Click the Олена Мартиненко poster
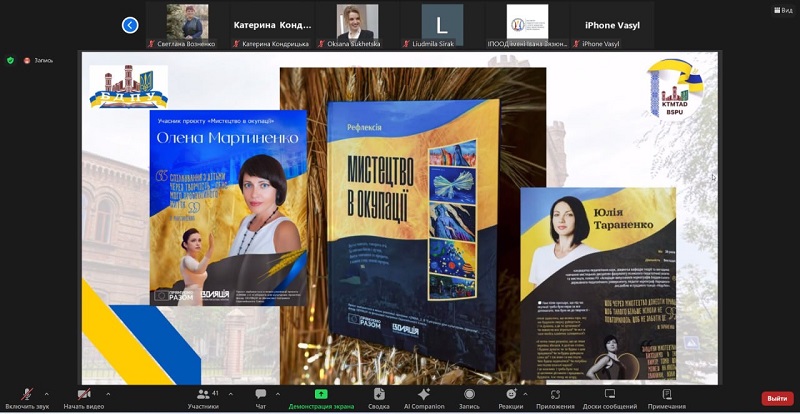This screenshot has width=800, height=414. pyautogui.click(x=228, y=208)
